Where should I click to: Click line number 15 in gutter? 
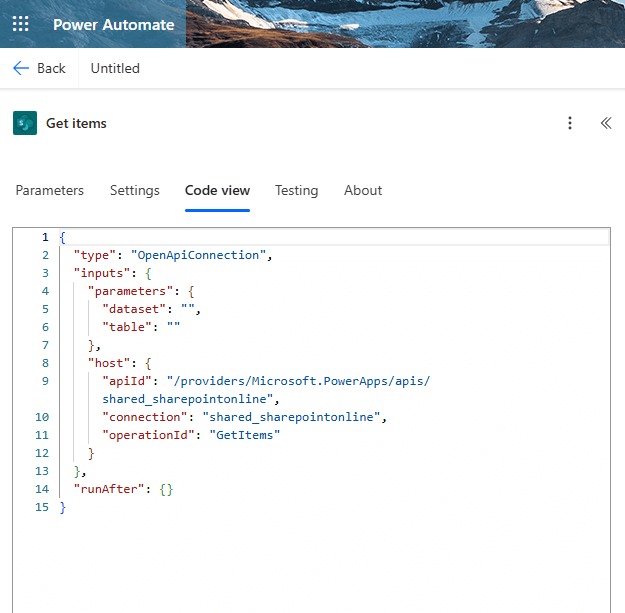pyautogui.click(x=42, y=507)
